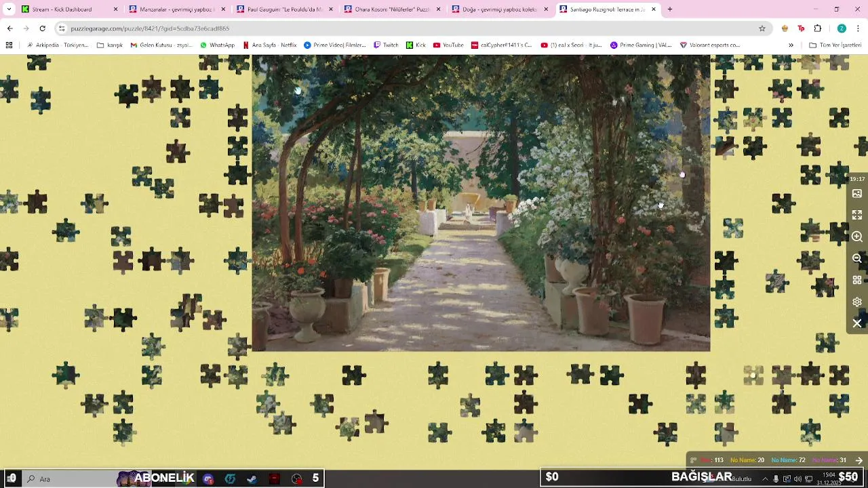Close the Paul Gauguin tab

coord(331,9)
